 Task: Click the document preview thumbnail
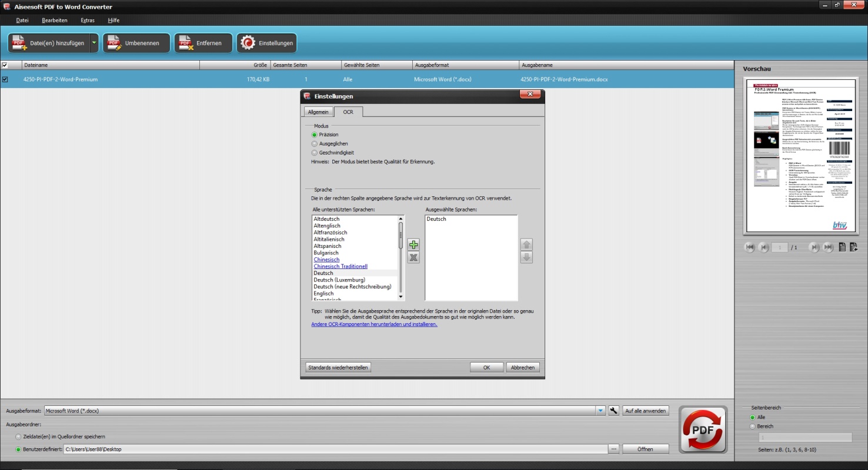(802, 156)
